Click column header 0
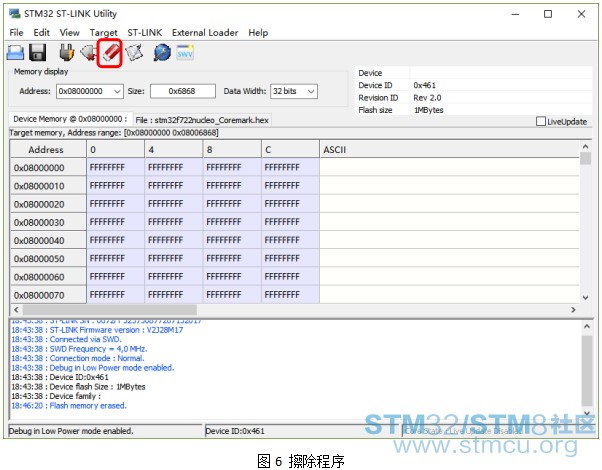The height and width of the screenshot is (470, 602). coord(116,149)
